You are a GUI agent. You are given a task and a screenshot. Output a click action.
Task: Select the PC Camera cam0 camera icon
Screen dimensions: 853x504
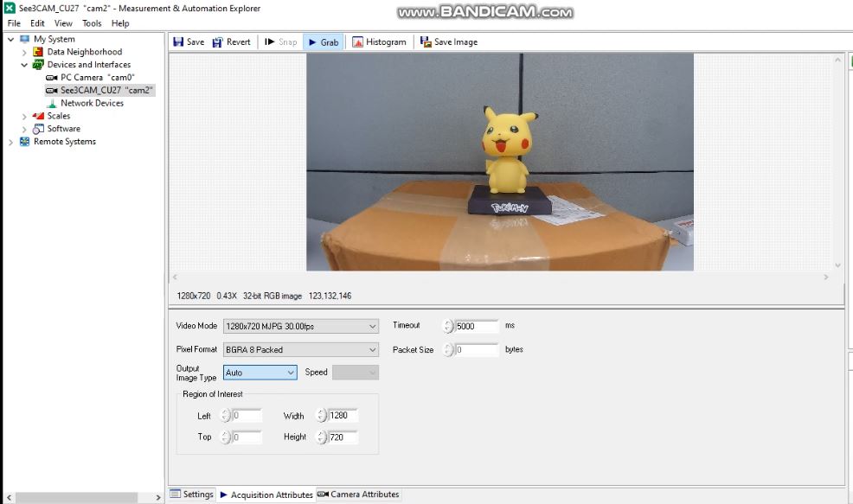[x=52, y=78]
